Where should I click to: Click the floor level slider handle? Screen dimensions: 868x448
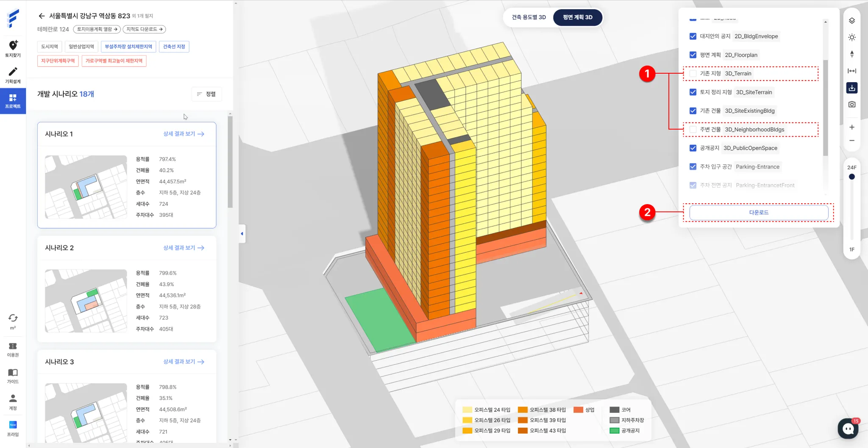852,177
